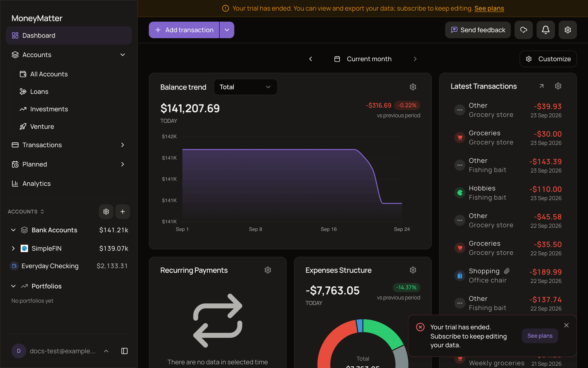Click the Other category icon for -$143.39
The height and width of the screenshot is (368, 588).
pyautogui.click(x=460, y=165)
